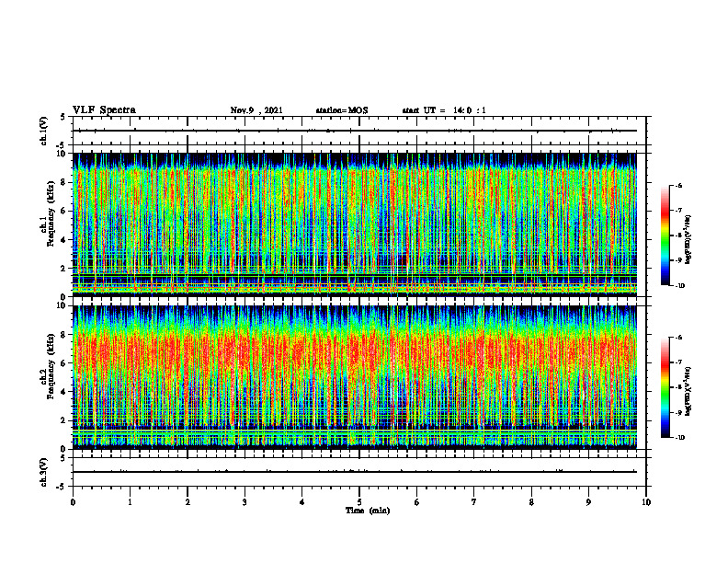Click the ch.2 frequency axis "6" kHz tick label

tap(64, 363)
